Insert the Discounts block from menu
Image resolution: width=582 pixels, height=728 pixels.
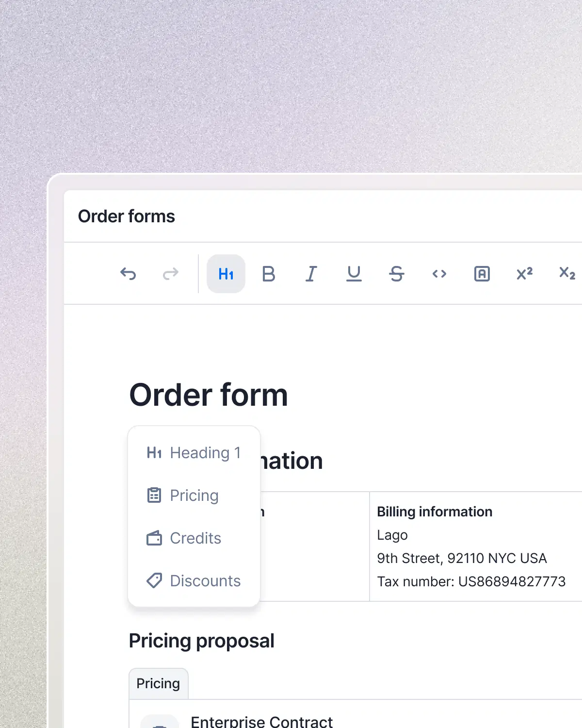coord(194,581)
